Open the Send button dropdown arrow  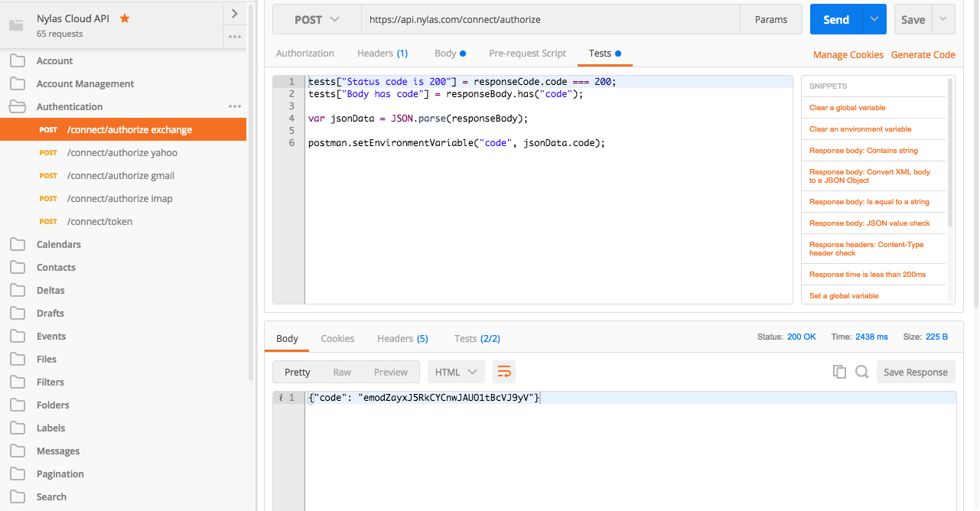874,19
